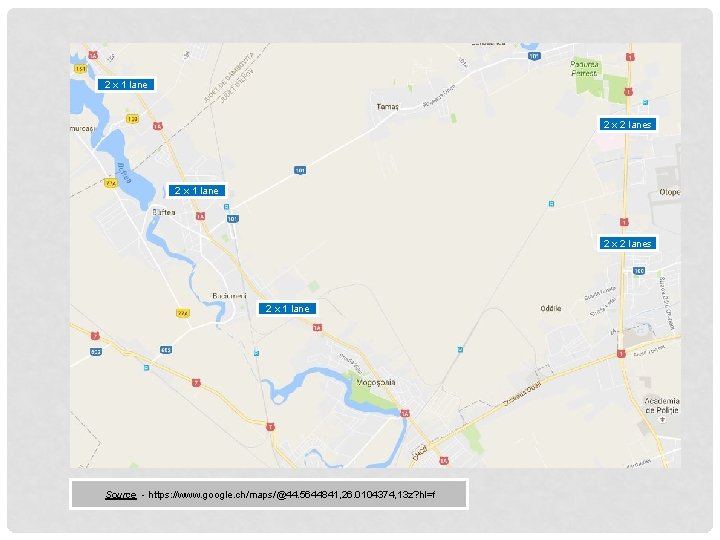Screen dimensions: 720x540
Task: Click the blue 100 road shield near Odăile
Action: click(x=639, y=270)
